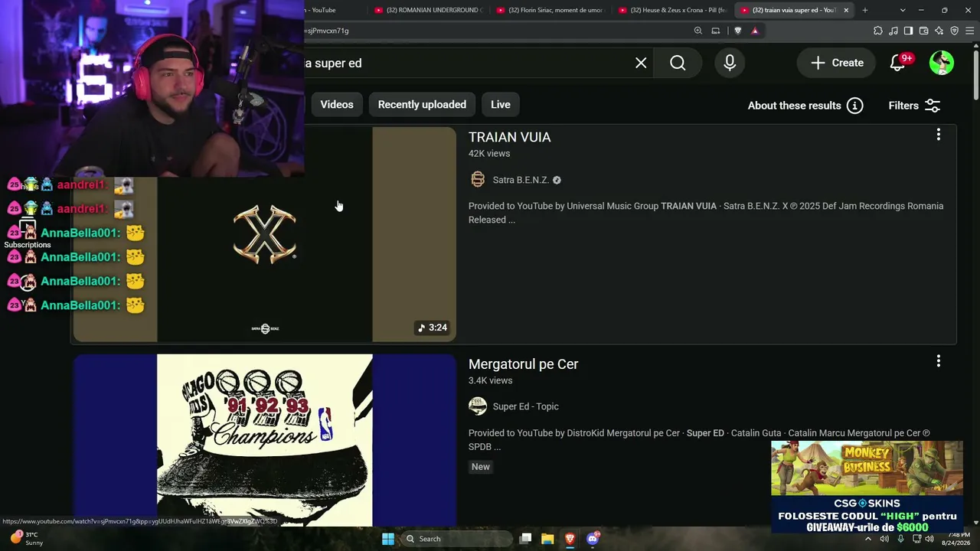Screen dimensions: 980x551
Task: Click the Super Ed - Topic channel avatar
Action: coord(478,406)
